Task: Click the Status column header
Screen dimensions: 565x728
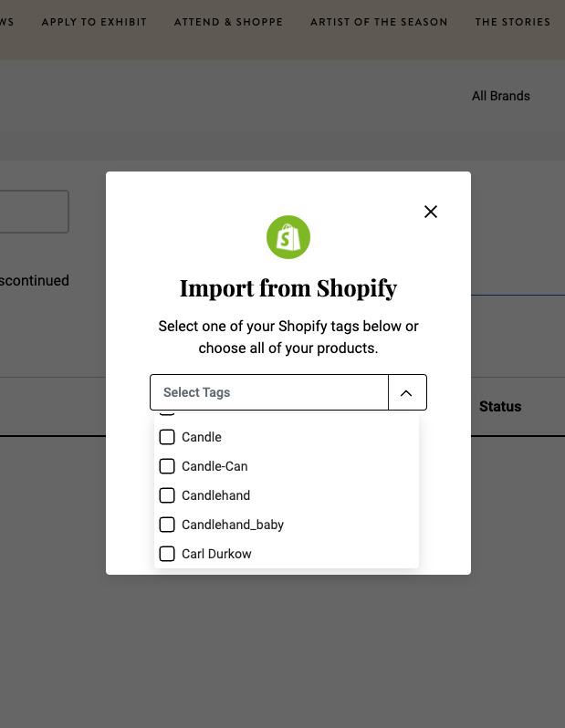Action: (x=500, y=407)
